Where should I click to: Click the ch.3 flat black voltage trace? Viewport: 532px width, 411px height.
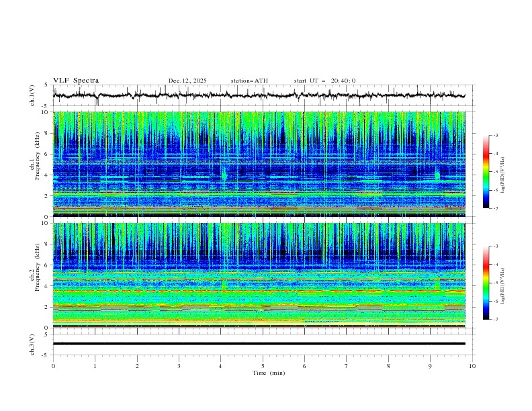[259, 344]
